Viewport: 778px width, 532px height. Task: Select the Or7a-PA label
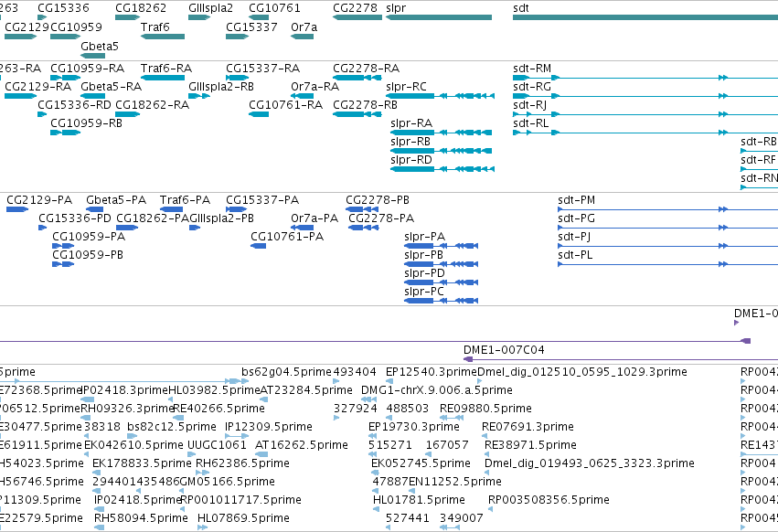click(314, 218)
